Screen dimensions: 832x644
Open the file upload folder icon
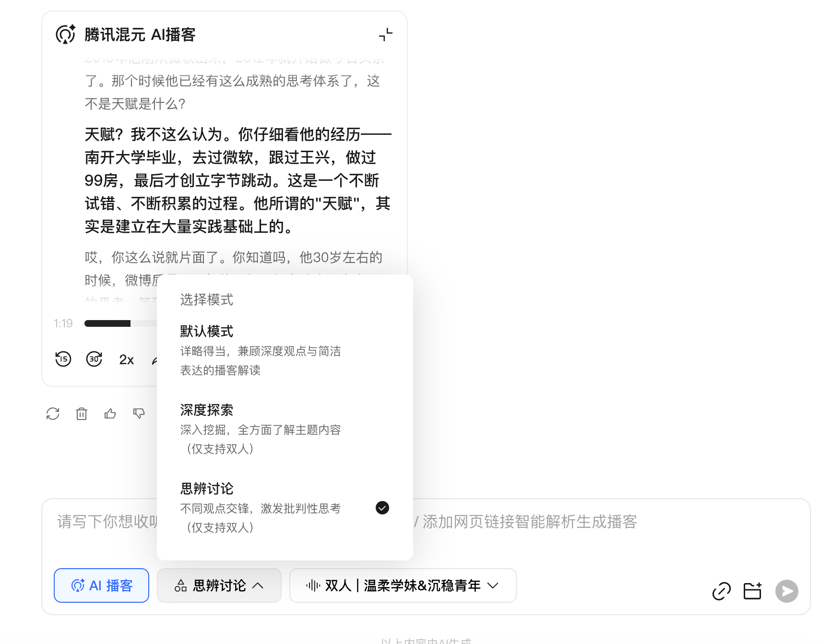752,591
